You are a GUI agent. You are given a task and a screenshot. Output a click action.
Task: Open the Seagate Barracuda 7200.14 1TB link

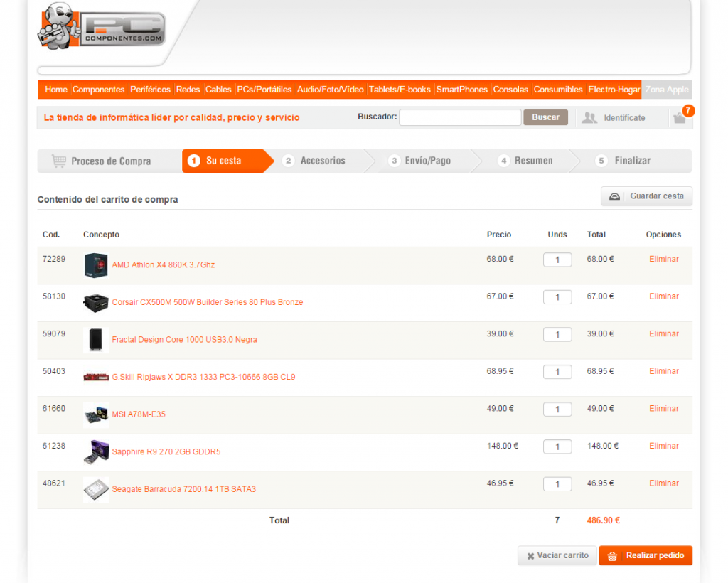click(x=184, y=489)
